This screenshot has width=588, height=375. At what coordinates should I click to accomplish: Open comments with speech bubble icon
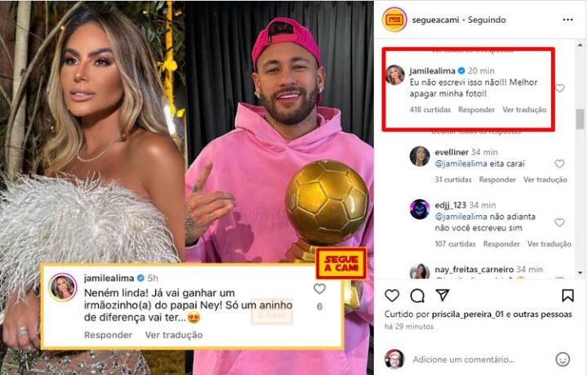417,296
